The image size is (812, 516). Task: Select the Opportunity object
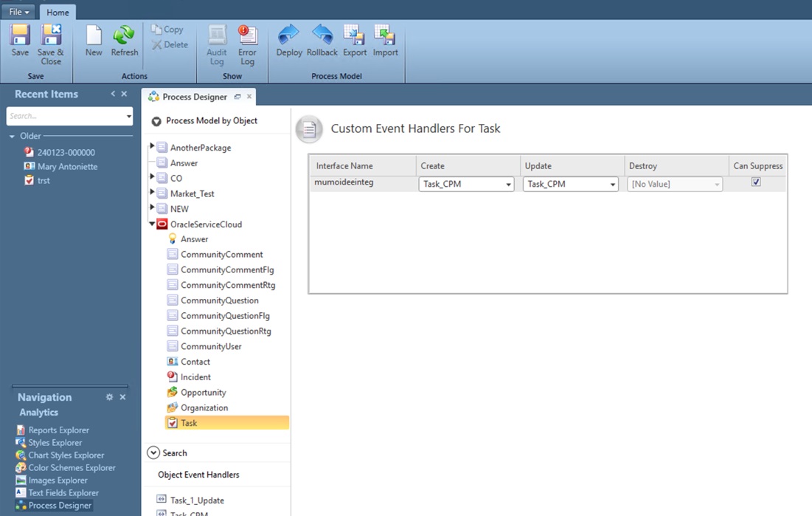click(x=197, y=392)
